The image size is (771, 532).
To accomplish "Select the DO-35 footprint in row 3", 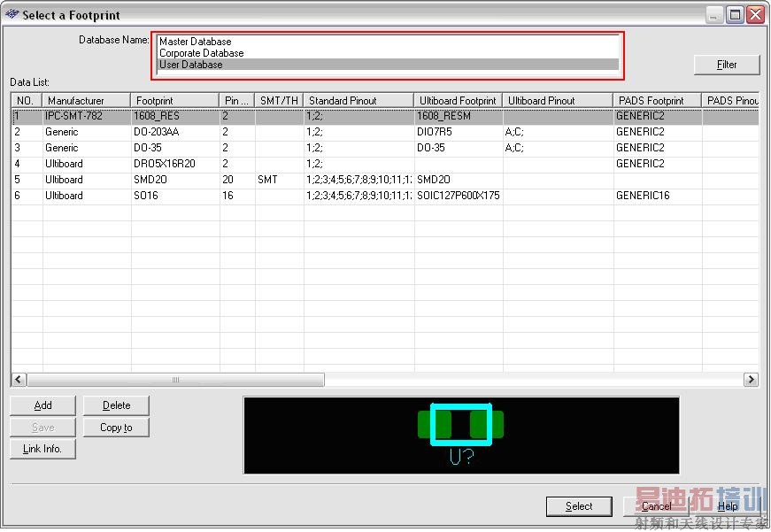I will tap(175, 148).
